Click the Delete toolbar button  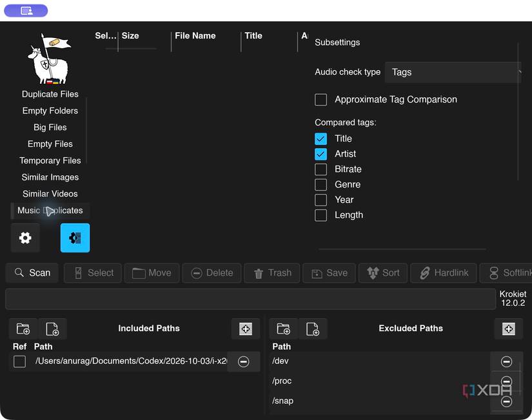pyautogui.click(x=212, y=273)
